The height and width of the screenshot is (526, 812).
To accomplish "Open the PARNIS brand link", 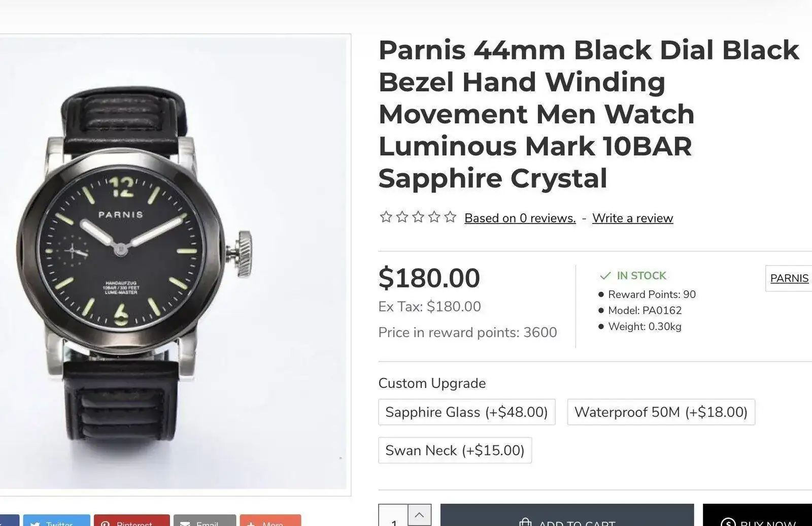I will pos(789,278).
